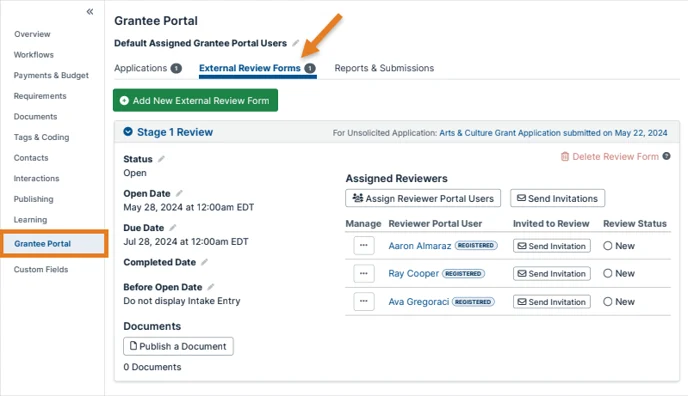The width and height of the screenshot is (688, 396).
Task: Edit Default Assigned Grantee Portal Users pencil
Action: coord(296,43)
